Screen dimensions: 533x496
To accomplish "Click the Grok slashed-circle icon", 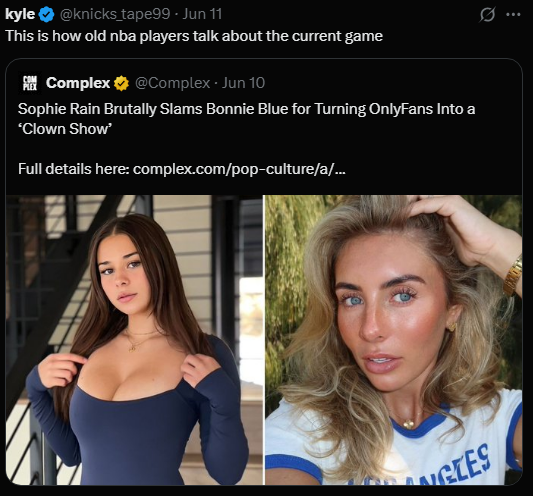I will click(x=487, y=15).
